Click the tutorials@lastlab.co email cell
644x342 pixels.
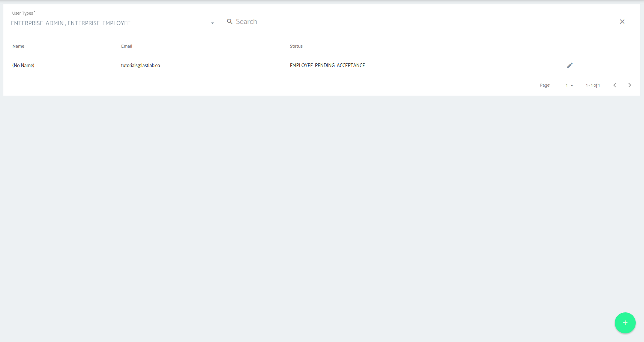tap(141, 66)
